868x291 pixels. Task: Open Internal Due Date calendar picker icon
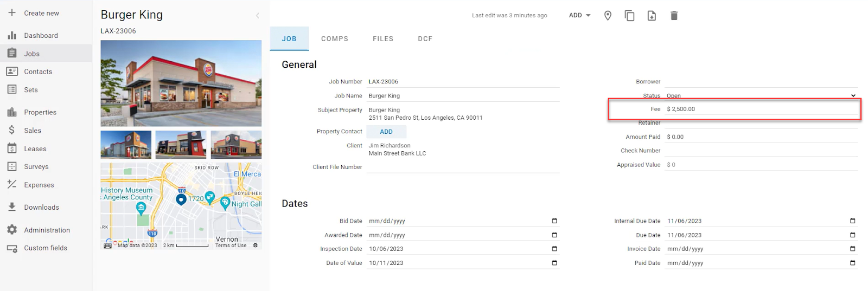tap(852, 221)
